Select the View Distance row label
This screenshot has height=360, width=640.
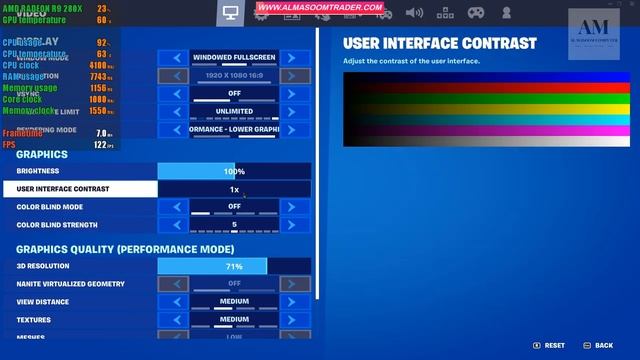[42, 302]
